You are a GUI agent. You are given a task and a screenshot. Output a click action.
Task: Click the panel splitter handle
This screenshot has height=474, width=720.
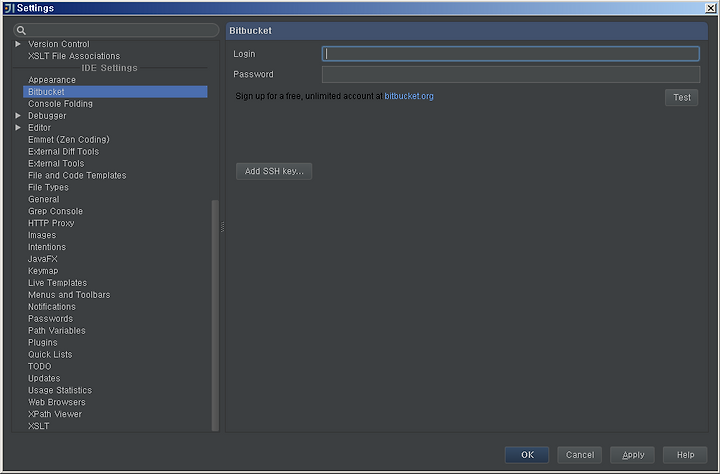[x=222, y=226]
